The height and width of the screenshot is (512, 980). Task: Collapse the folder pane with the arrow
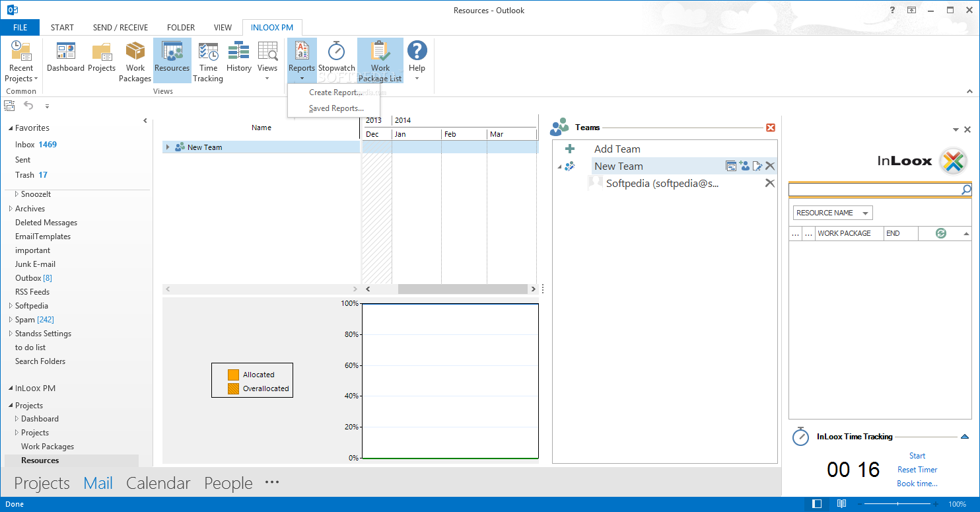[x=145, y=121]
